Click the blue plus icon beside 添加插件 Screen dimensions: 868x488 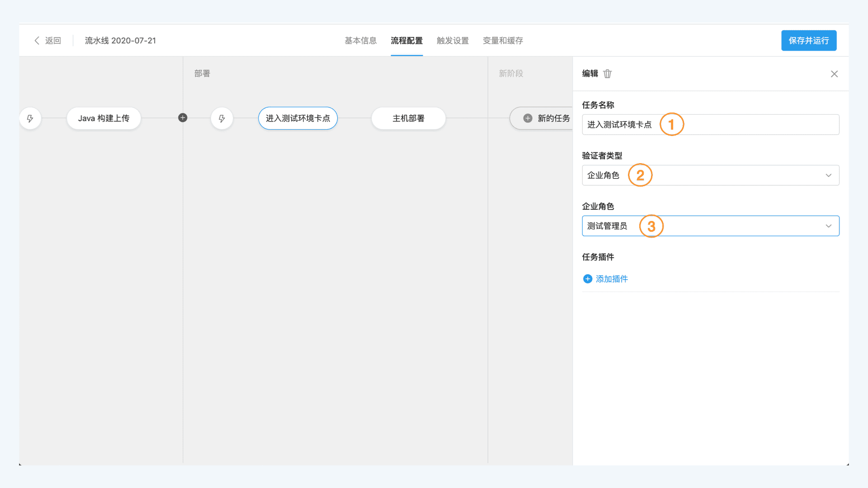point(587,279)
